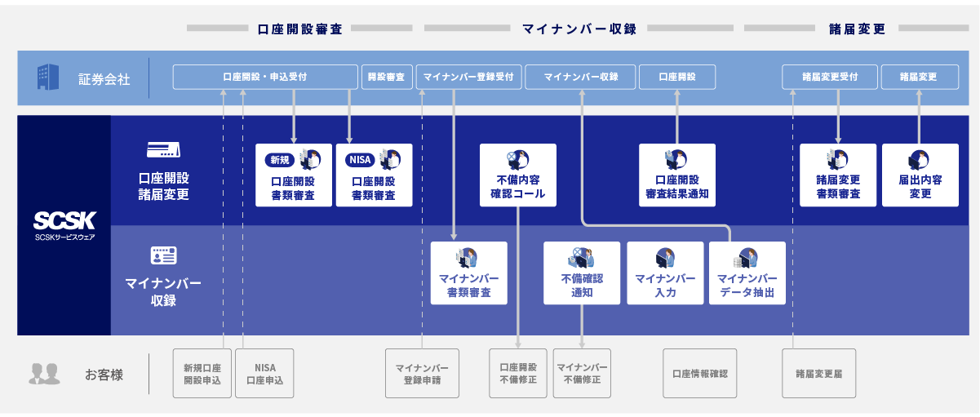Viewport: 980px width, 417px height.
Task: Click the お客様 row label
Action: (x=104, y=375)
